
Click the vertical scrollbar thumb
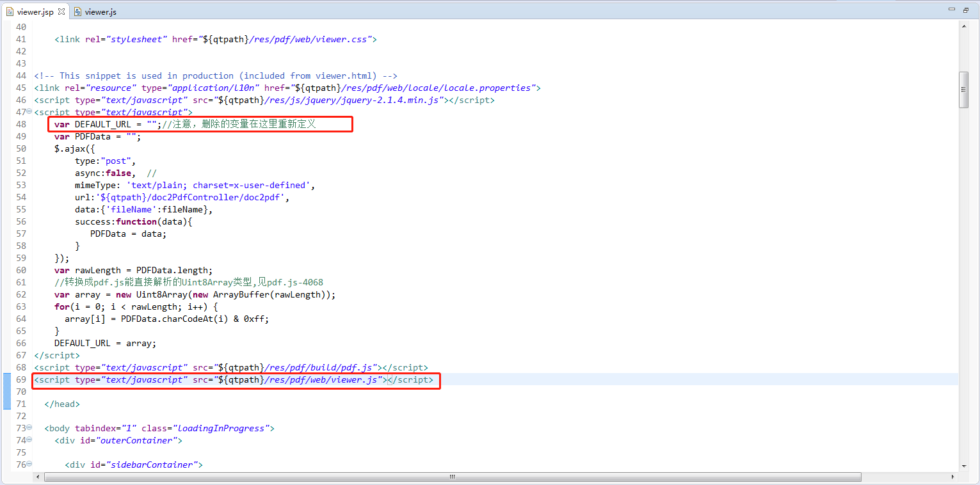coord(963,90)
